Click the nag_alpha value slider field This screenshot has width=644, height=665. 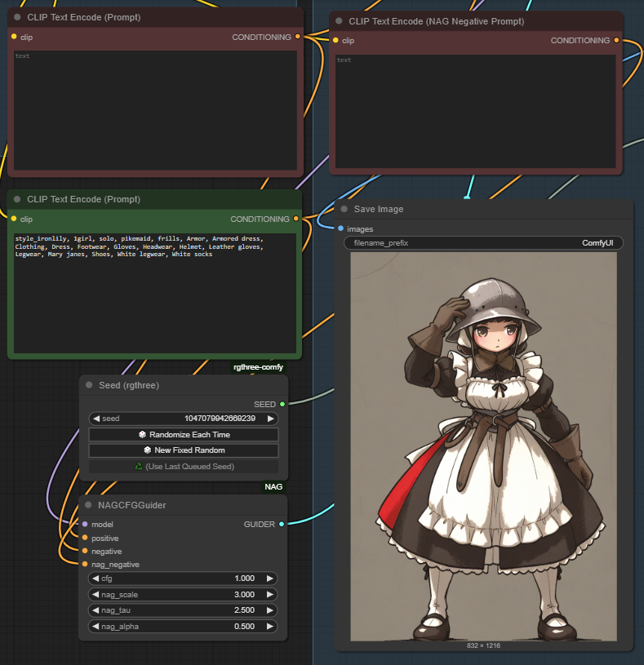coord(183,627)
